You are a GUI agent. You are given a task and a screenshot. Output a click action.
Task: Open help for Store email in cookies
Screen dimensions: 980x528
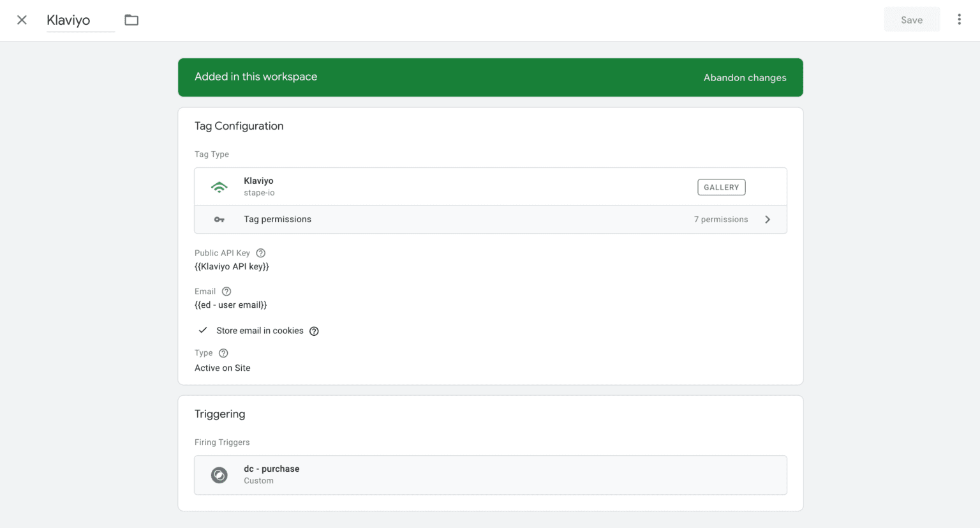click(x=314, y=331)
